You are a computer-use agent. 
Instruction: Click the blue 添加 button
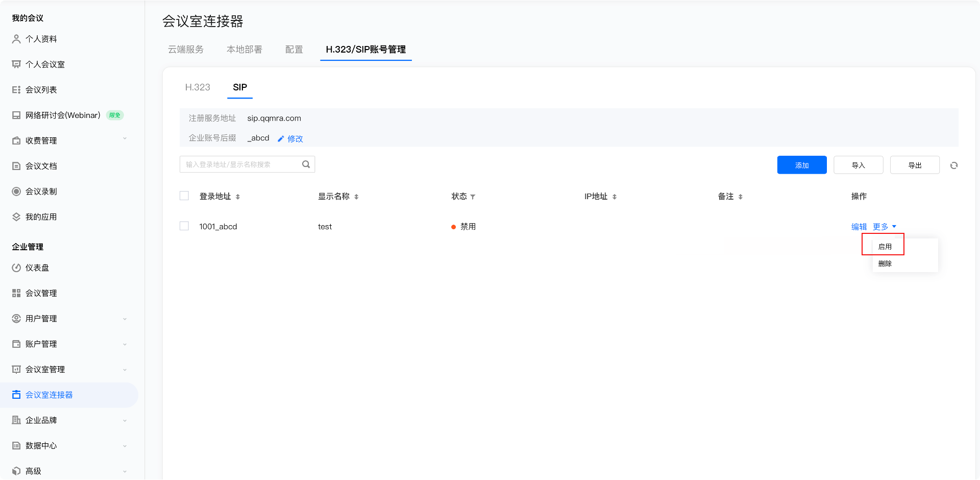802,165
